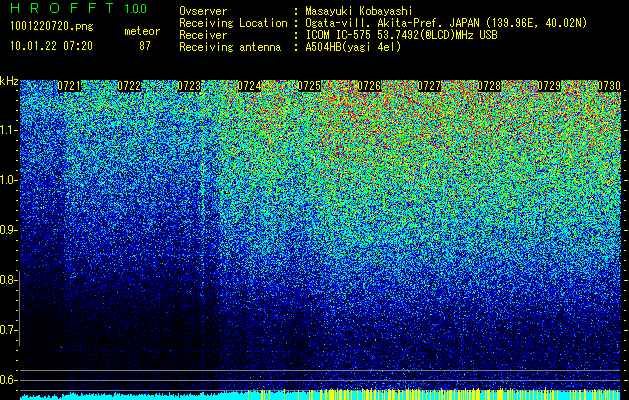Click the meteor label
The width and height of the screenshot is (629, 400).
coord(142,31)
